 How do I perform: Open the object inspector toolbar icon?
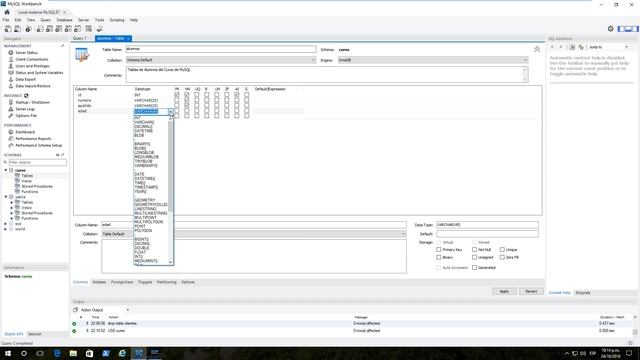(28, 29)
